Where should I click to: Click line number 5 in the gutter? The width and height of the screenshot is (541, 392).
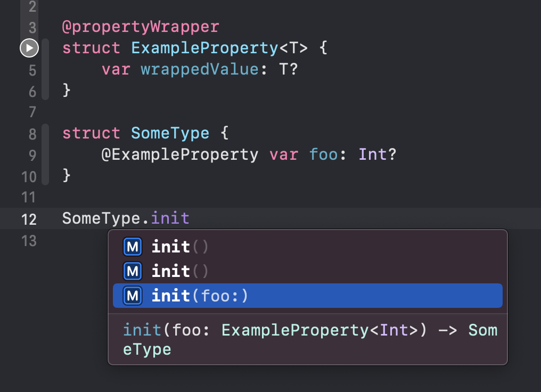(x=31, y=69)
